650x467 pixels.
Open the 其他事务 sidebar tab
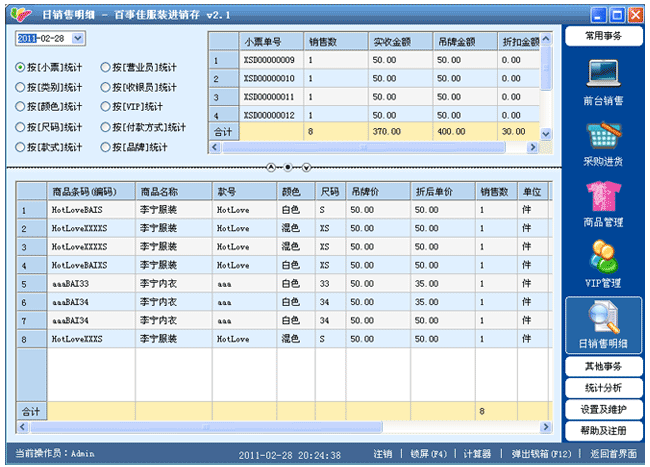pos(604,366)
